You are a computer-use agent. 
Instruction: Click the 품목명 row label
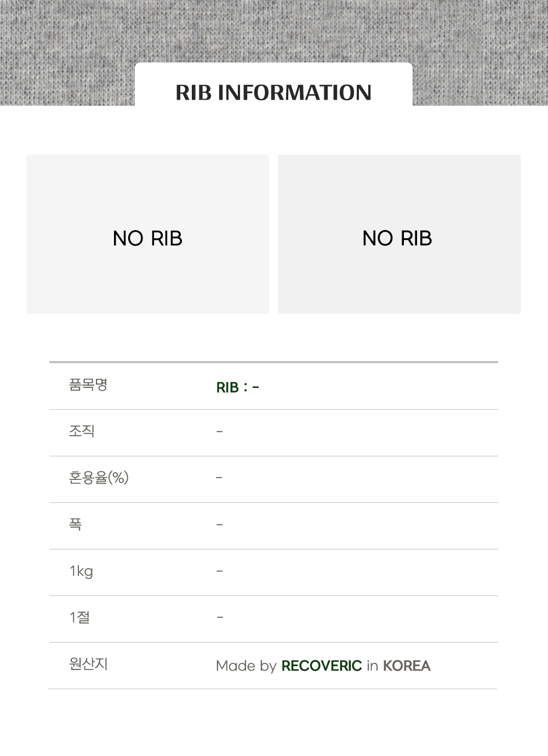[x=88, y=385]
